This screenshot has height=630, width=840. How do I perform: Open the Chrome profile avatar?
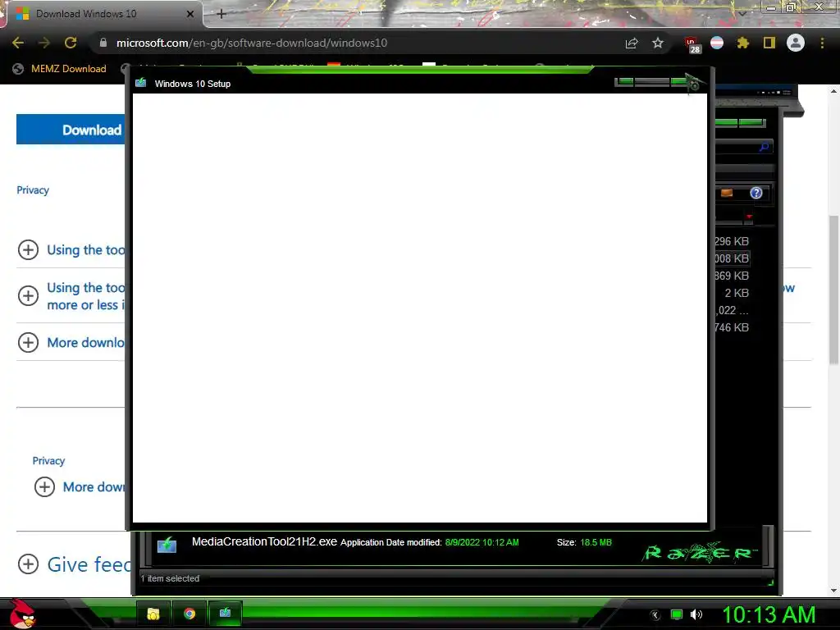tap(796, 43)
